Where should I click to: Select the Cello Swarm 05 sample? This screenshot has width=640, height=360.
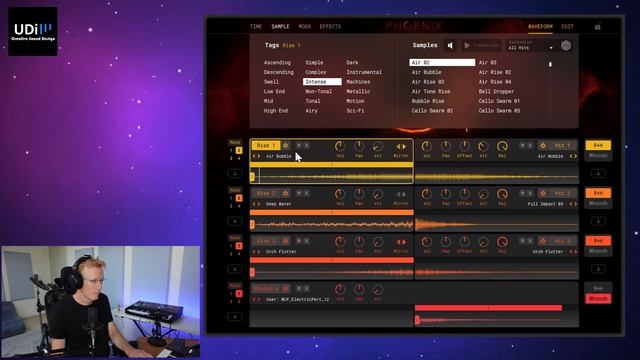coord(499,111)
